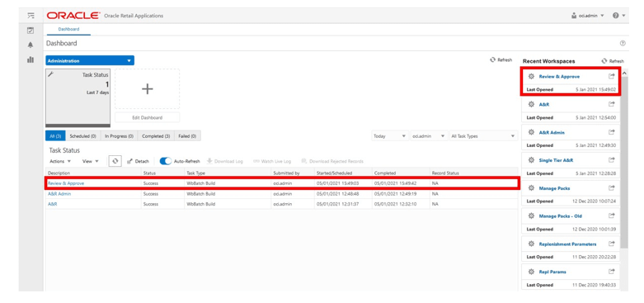Viewport: 644px width, 303px height.
Task: Click the open icon for Manage Packs - Old
Action: click(611, 215)
